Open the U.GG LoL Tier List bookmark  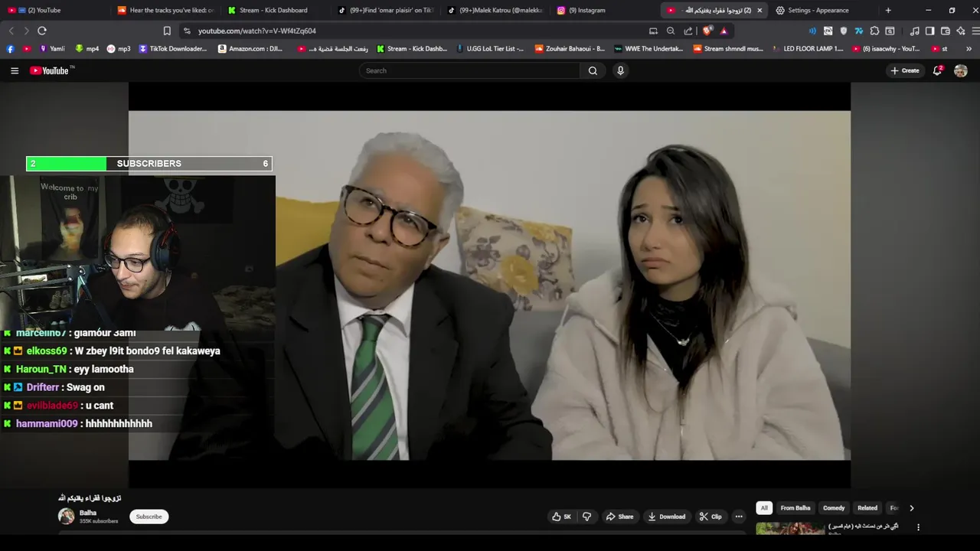(x=490, y=48)
